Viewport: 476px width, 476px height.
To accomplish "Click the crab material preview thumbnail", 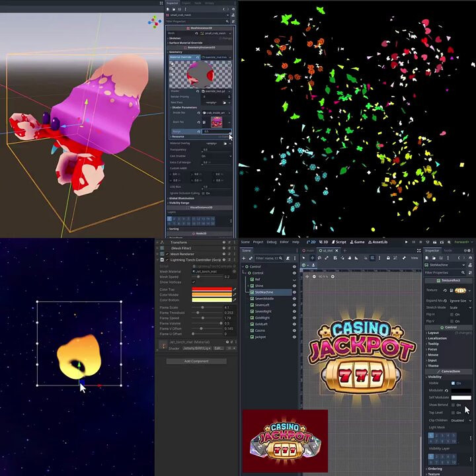I will pyautogui.click(x=200, y=74).
